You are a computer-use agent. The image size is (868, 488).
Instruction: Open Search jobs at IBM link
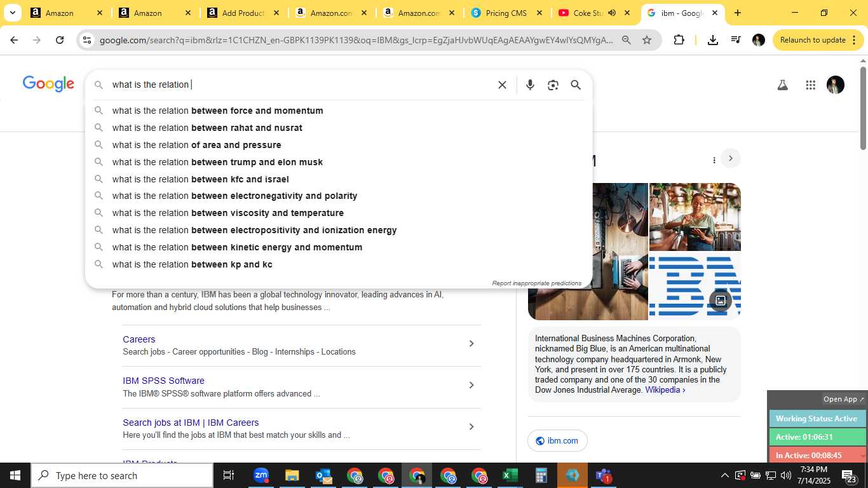[x=191, y=423]
